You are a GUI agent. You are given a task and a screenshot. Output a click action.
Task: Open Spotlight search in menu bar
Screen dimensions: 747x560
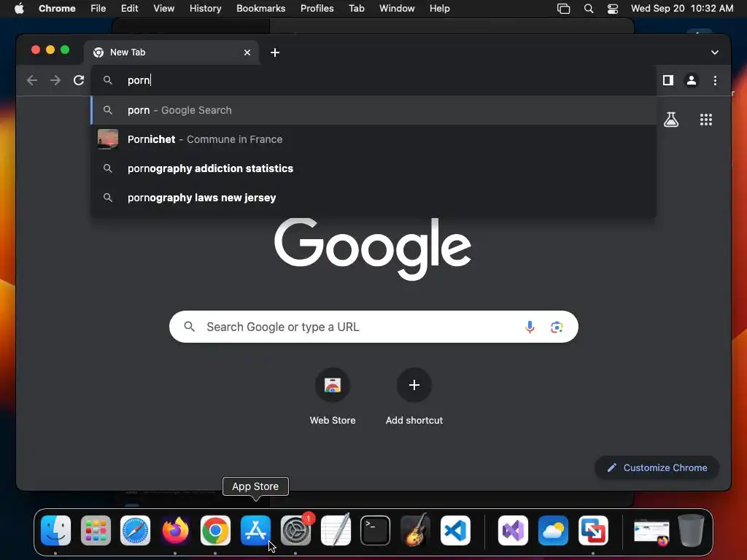(589, 9)
